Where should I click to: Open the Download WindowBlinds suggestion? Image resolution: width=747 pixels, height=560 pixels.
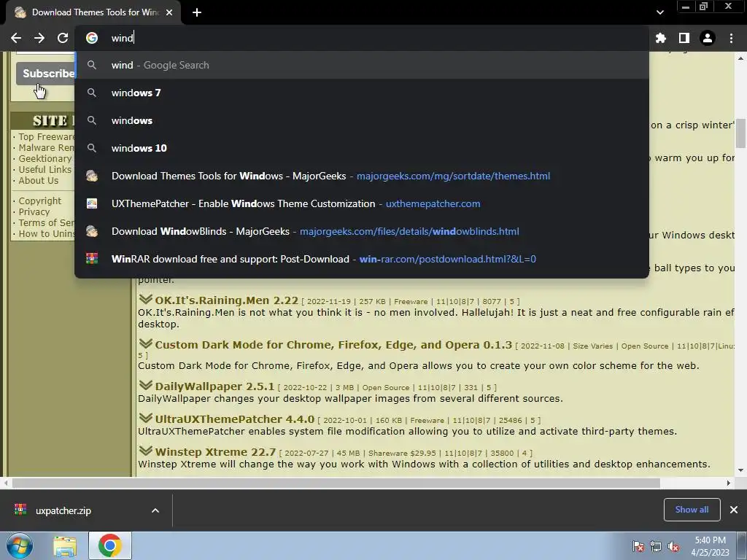coord(362,231)
